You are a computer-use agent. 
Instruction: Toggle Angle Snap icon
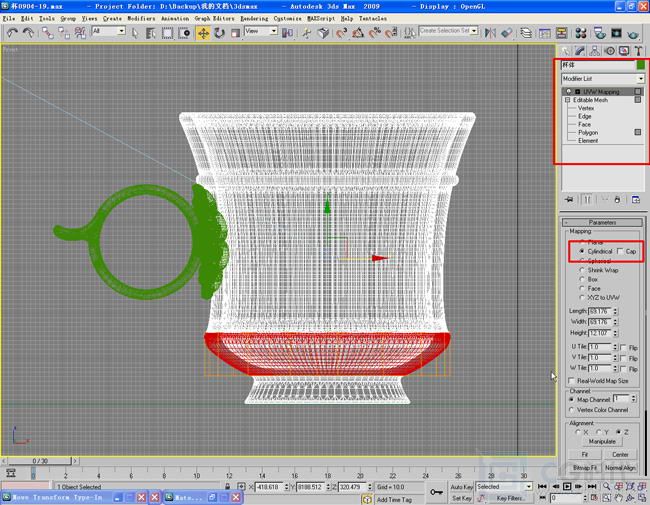pyautogui.click(x=358, y=33)
